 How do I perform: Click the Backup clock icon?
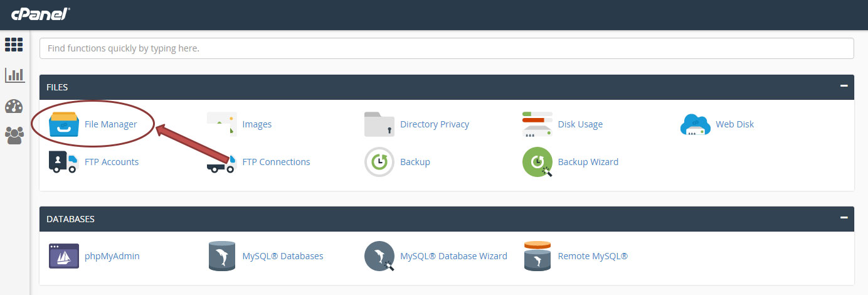point(379,162)
